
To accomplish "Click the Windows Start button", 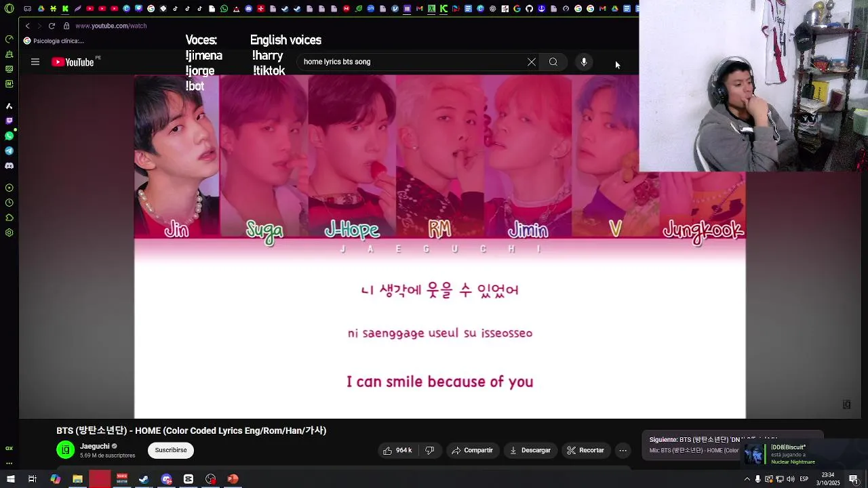I will pyautogui.click(x=10, y=479).
